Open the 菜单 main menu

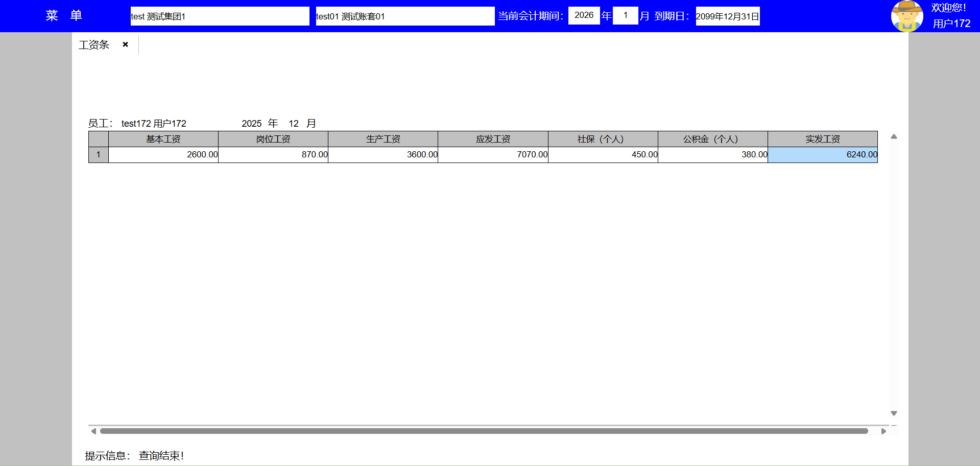click(x=64, y=15)
